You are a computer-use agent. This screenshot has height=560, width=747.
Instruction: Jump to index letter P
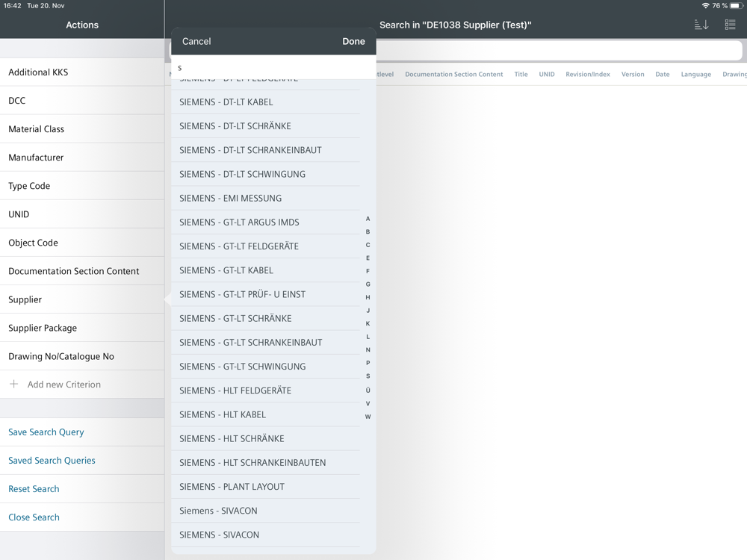(x=368, y=363)
